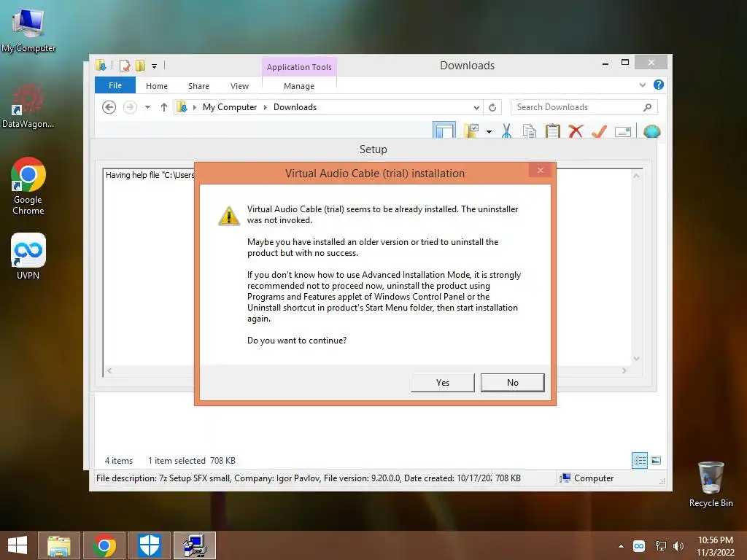Open Google Chrome desktop shortcut

pos(28,186)
